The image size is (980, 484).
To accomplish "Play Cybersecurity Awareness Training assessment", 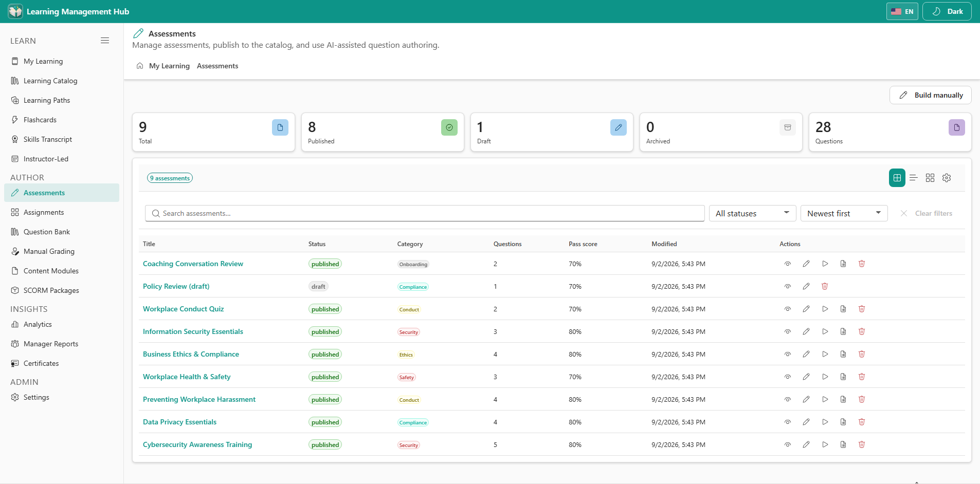I will (x=825, y=444).
